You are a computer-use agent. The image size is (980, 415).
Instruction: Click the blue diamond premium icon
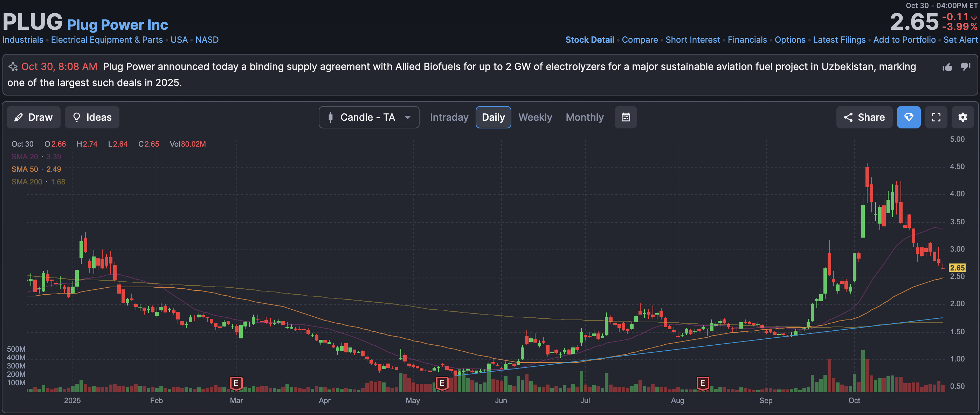909,117
